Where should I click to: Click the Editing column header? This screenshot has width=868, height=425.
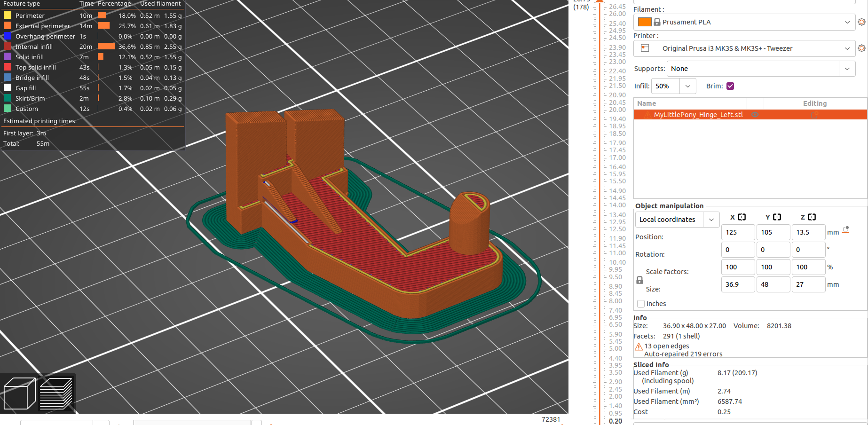[x=815, y=103]
